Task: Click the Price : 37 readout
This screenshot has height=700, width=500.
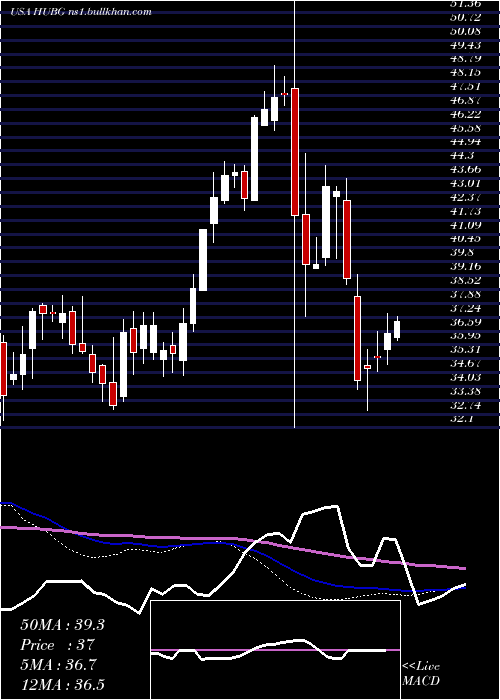Action: click(58, 645)
